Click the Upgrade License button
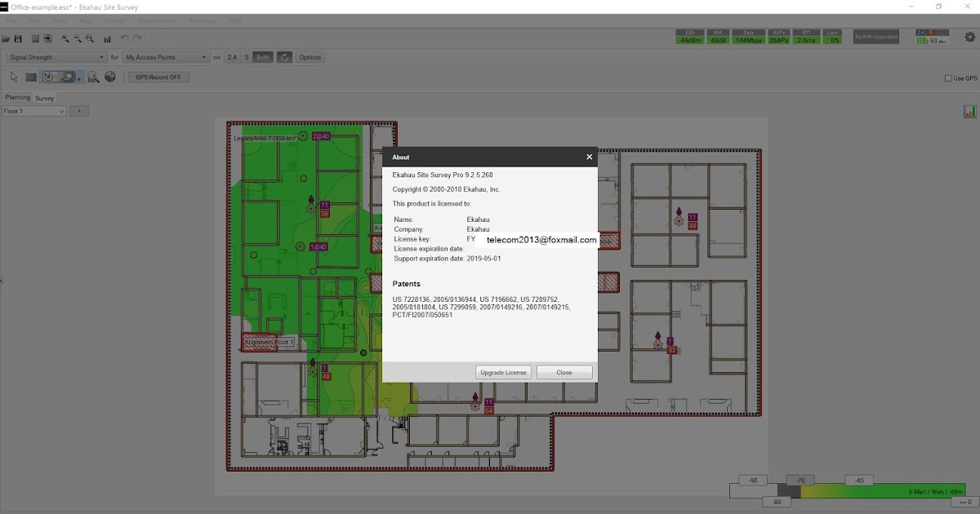 [504, 372]
